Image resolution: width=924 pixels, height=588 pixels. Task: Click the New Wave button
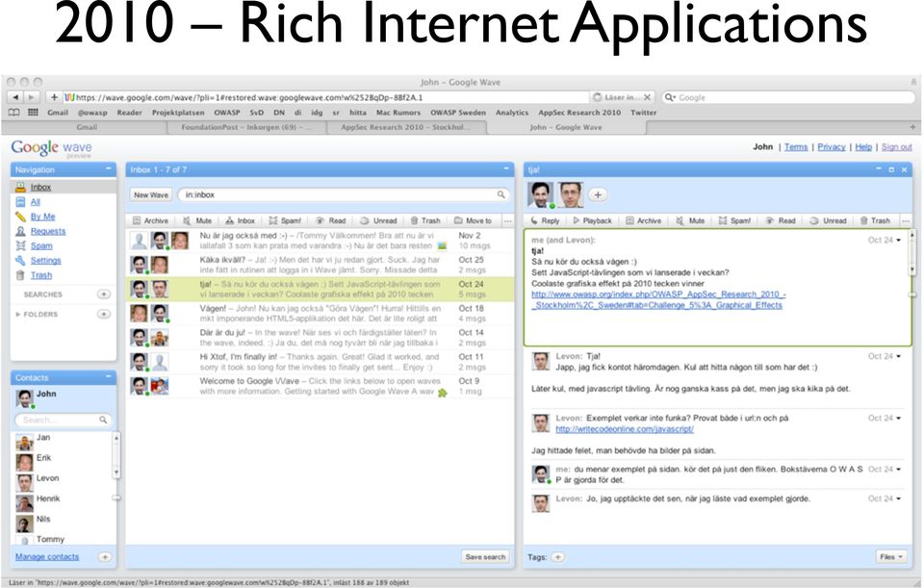coord(151,194)
